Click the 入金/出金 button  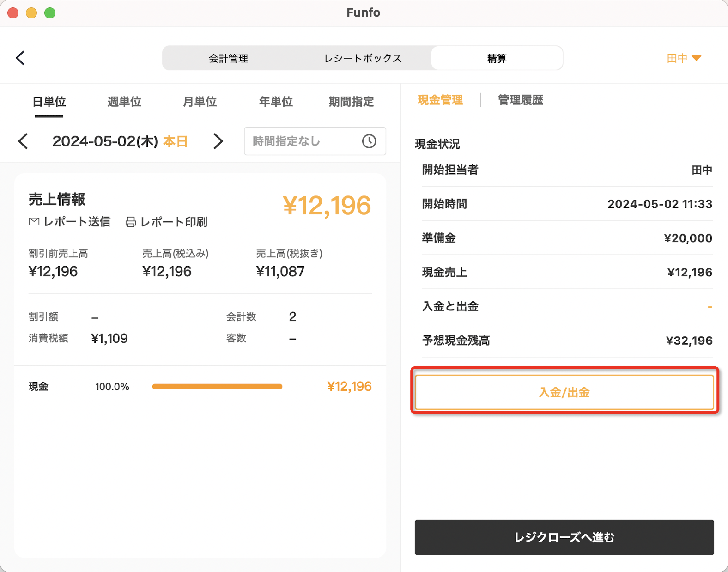pos(564,392)
